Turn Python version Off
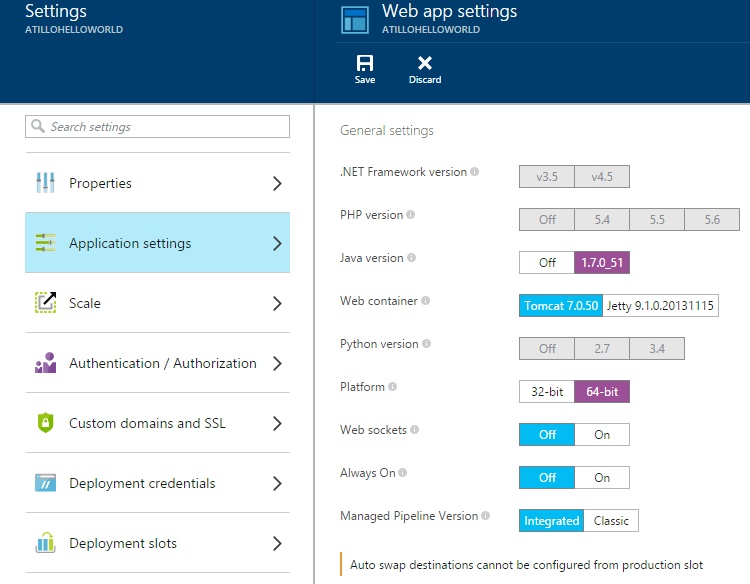 (x=547, y=349)
